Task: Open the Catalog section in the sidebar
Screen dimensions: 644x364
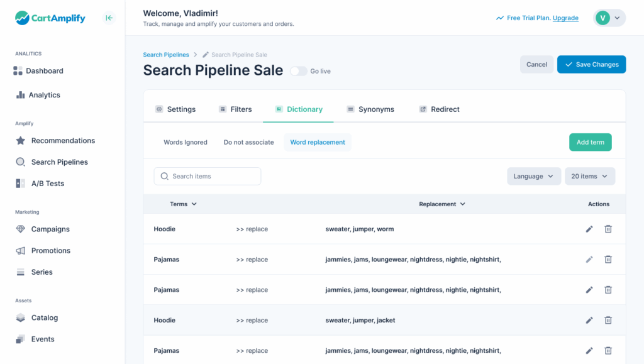Action: click(x=44, y=318)
